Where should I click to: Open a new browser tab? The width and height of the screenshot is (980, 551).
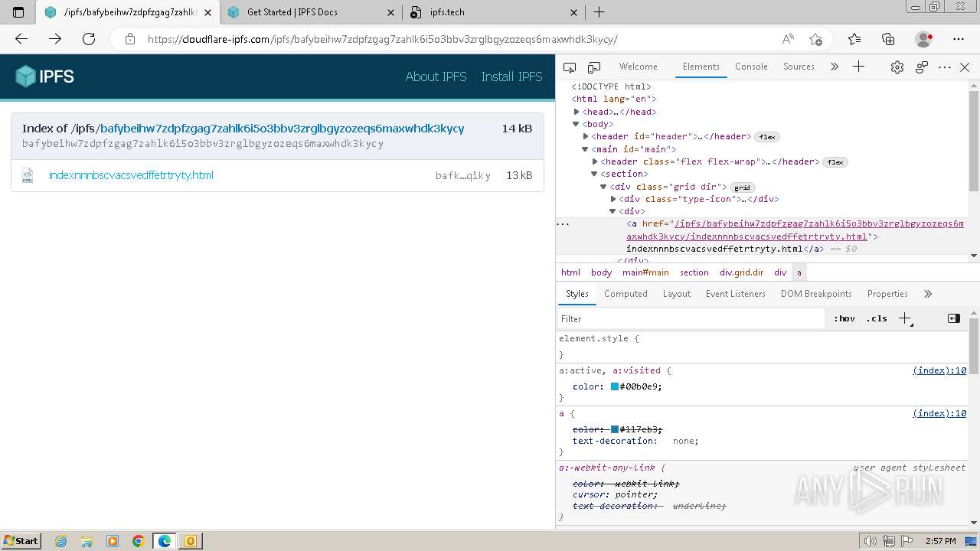coord(599,12)
